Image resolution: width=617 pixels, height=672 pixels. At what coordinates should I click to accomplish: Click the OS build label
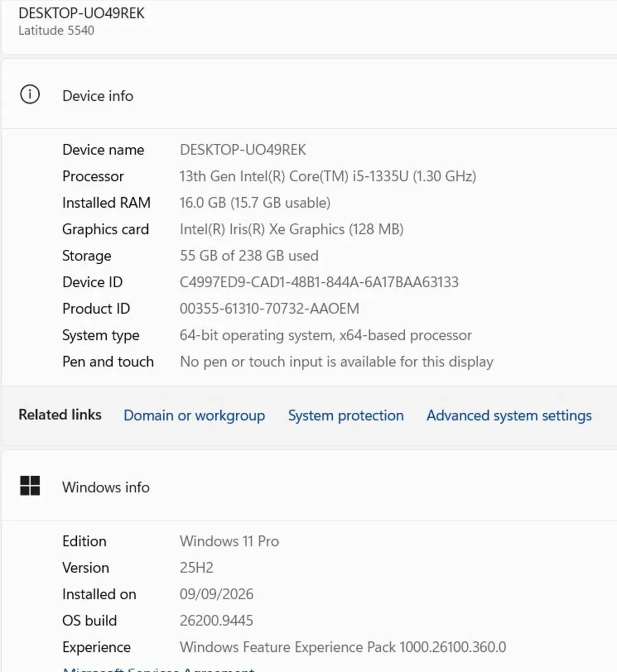(x=90, y=620)
